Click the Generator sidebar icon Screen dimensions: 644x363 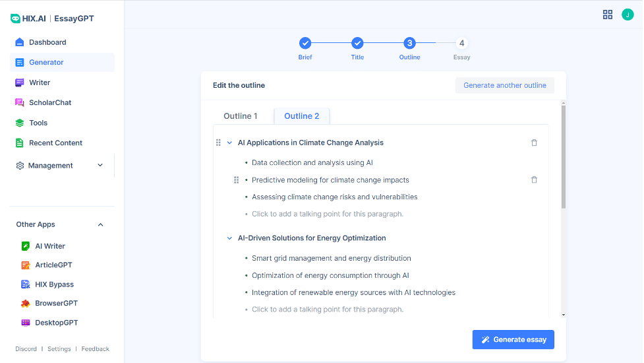point(19,63)
